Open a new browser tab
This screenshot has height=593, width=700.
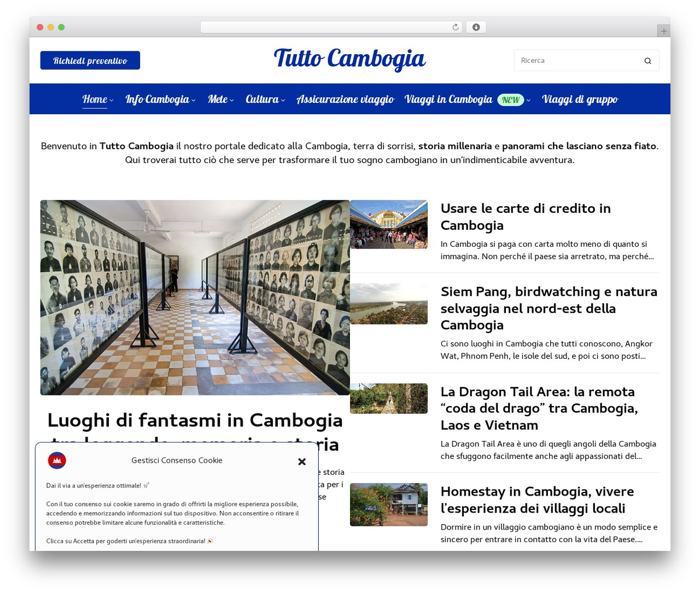(x=663, y=31)
